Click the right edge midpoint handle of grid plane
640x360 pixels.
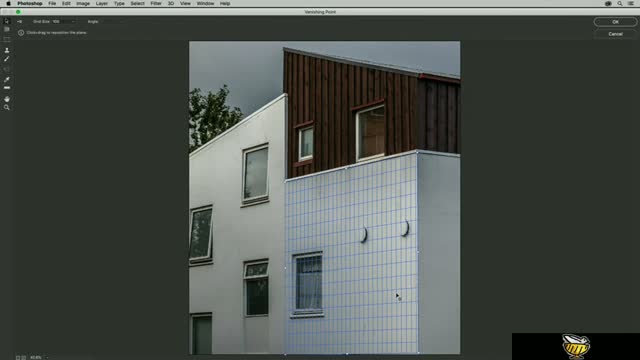(418, 252)
